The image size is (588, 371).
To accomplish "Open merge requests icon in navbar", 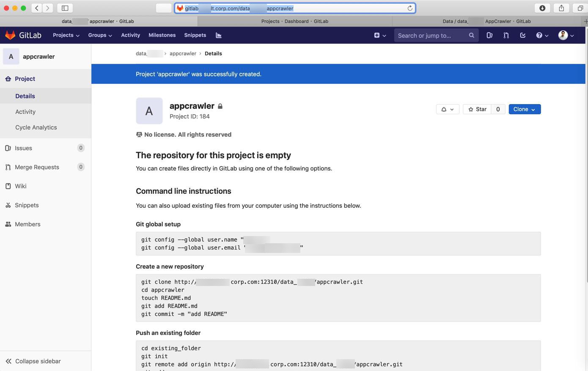I will click(506, 36).
